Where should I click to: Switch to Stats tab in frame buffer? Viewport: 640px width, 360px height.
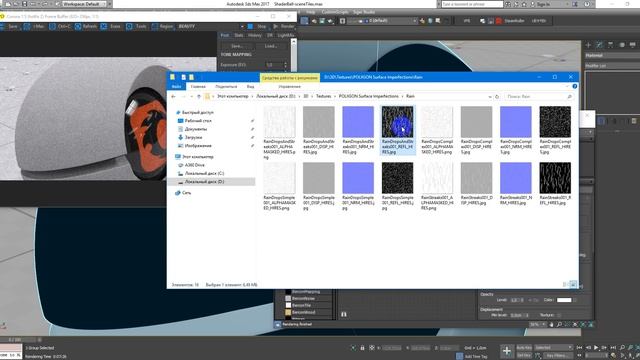point(239,36)
